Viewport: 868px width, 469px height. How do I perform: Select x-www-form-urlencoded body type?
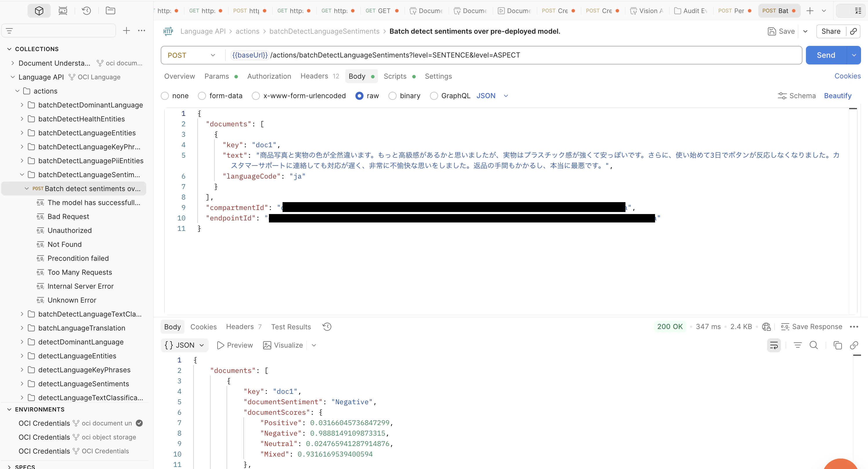tap(256, 96)
